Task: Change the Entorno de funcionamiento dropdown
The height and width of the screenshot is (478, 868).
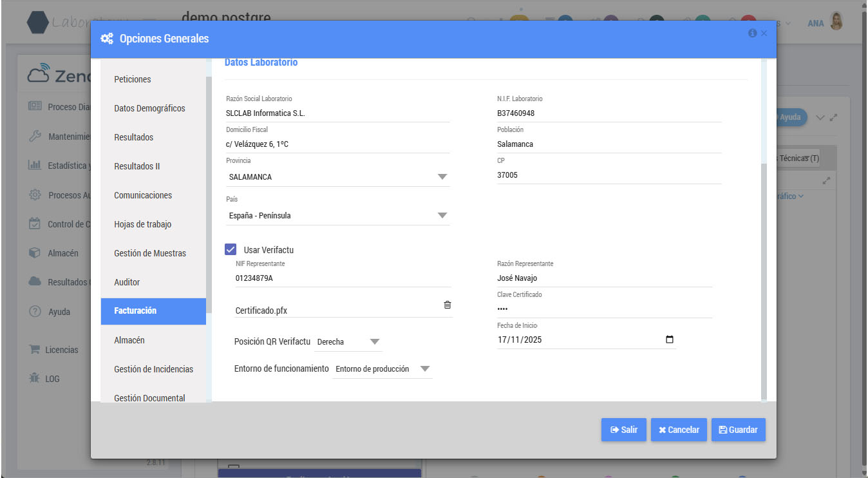Action: [382, 369]
